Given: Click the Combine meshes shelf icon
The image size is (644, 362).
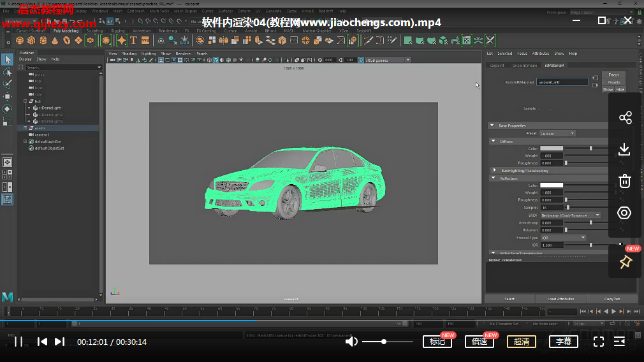Looking at the screenshot, I should click(x=200, y=40).
